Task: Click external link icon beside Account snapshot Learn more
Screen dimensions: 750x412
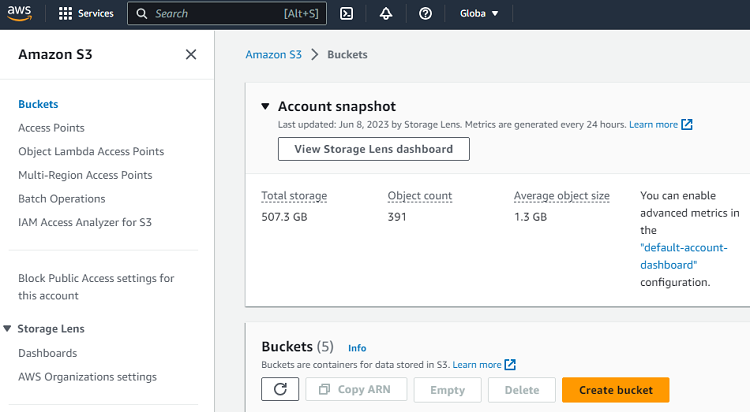Action: coord(687,125)
